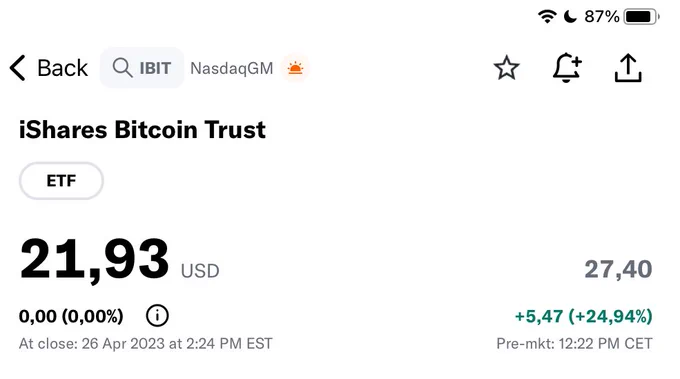Viewport: 680px width, 379px height.
Task: Click the 21,93 closing price
Action: pyautogui.click(x=94, y=259)
